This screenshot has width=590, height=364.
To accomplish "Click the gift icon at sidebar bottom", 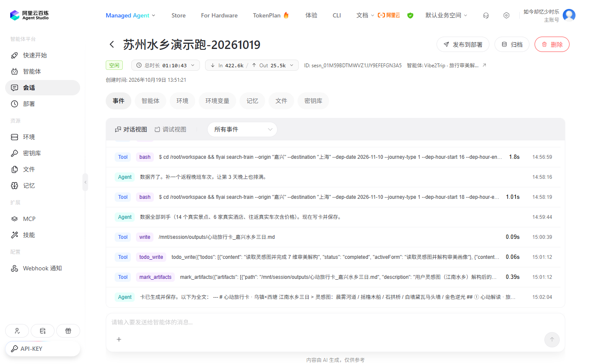I will [x=68, y=331].
